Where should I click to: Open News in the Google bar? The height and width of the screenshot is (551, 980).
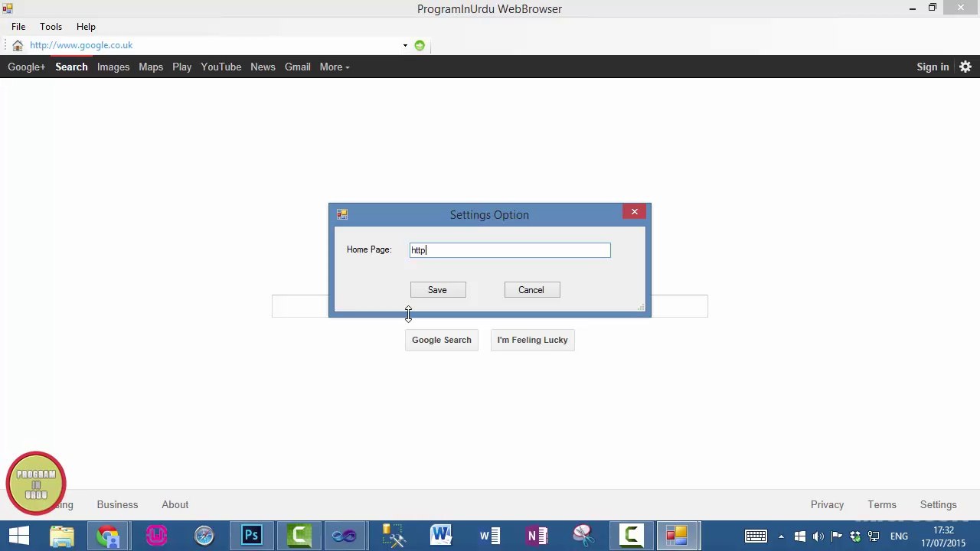(x=263, y=67)
